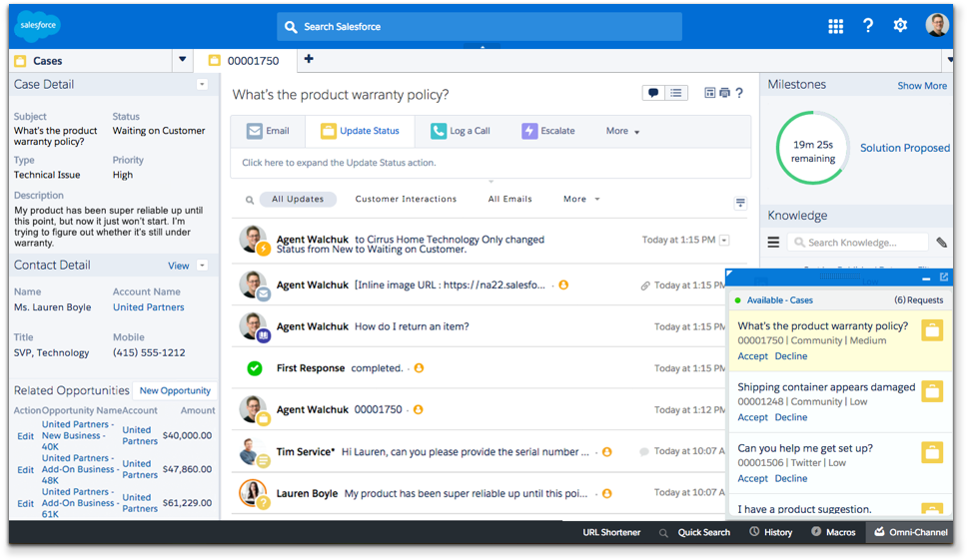The width and height of the screenshot is (967, 560).
Task: Pop out the Omni-Channel widget
Action: click(944, 278)
